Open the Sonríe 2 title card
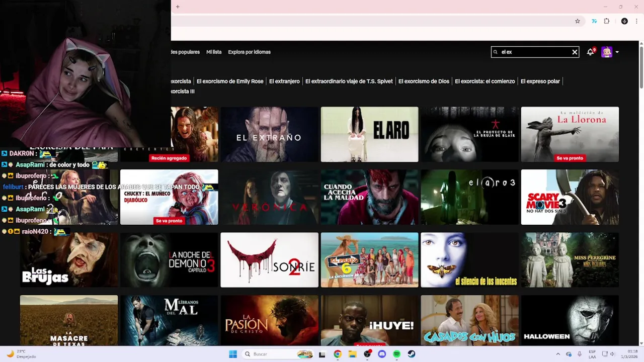The image size is (644, 362). (269, 260)
